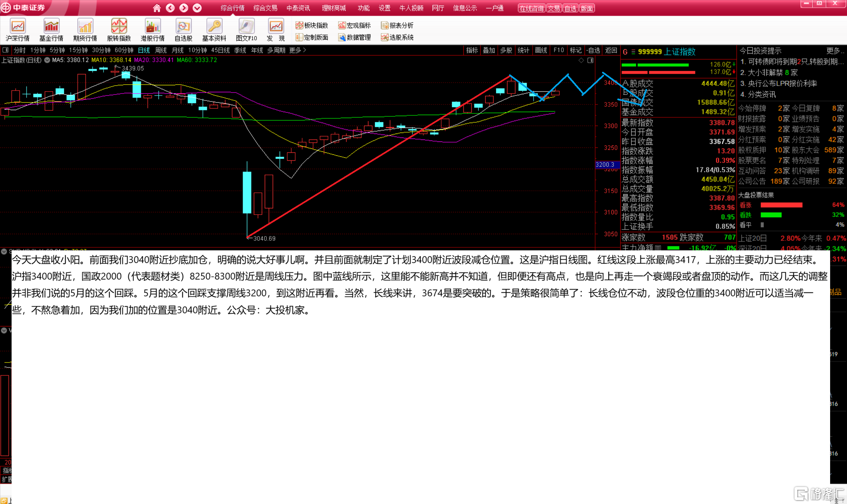
Task: Select the 多周期 tab
Action: [276, 50]
